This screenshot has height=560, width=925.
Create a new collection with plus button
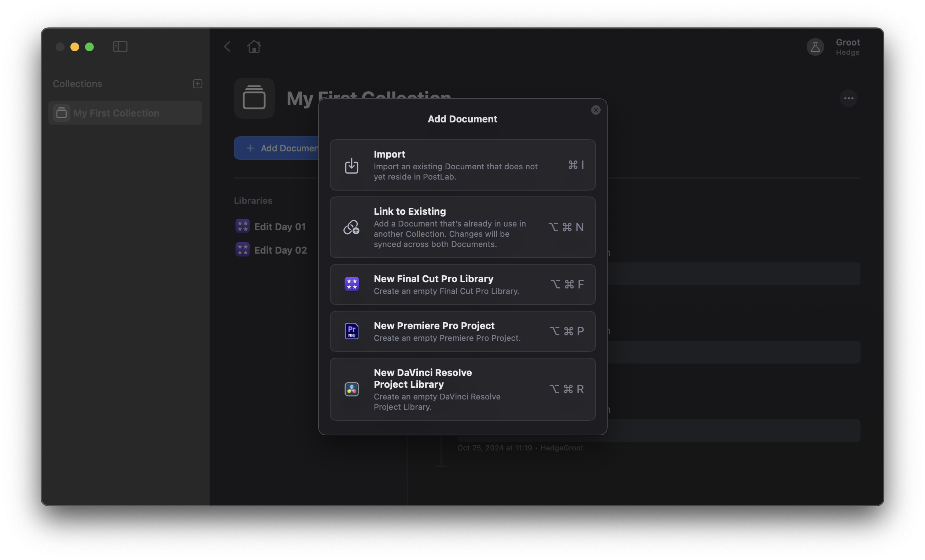coord(197,83)
